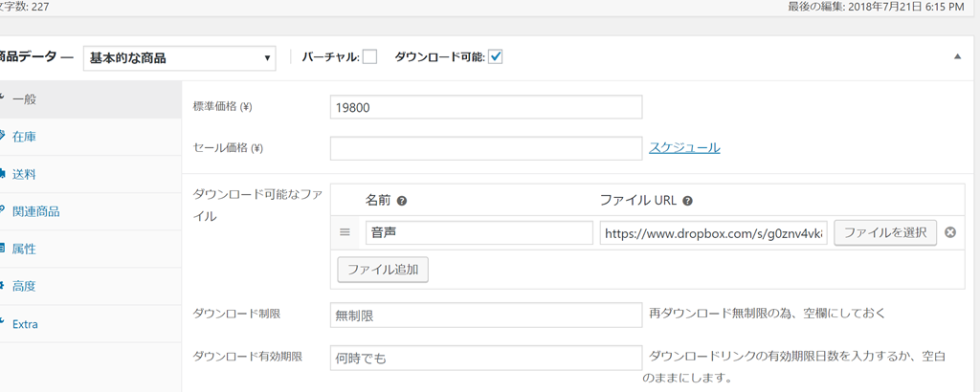Remove the 音声 download file row
The image size is (980, 392).
(x=949, y=232)
